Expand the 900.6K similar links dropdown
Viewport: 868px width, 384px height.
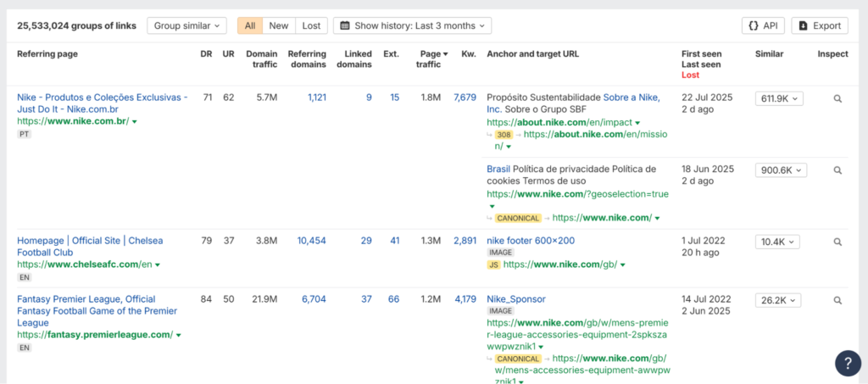point(781,170)
